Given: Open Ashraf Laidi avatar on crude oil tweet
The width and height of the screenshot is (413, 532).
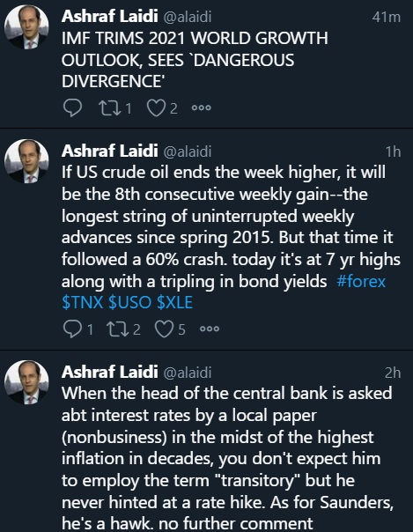Looking at the screenshot, I should (26, 161).
